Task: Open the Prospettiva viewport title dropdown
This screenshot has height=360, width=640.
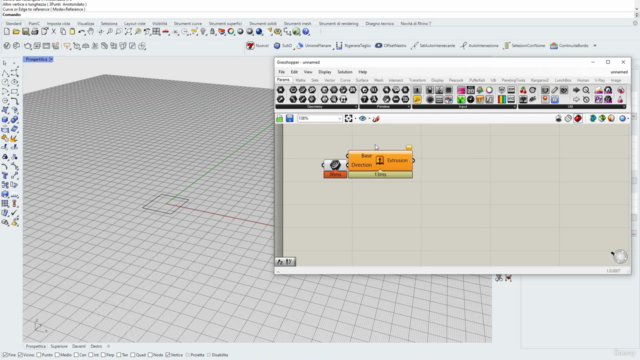Action: pos(51,60)
